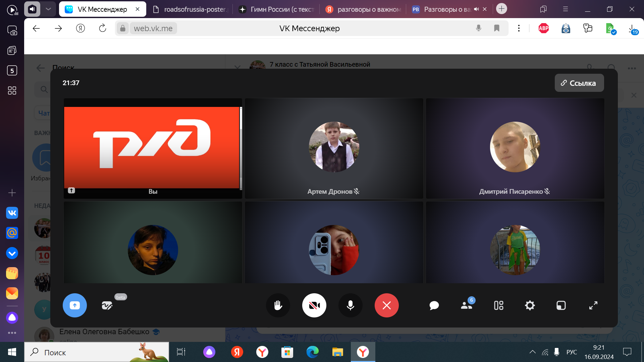644x362 pixels.
Task: Select Артем Дронов video tile
Action: [x=334, y=148]
